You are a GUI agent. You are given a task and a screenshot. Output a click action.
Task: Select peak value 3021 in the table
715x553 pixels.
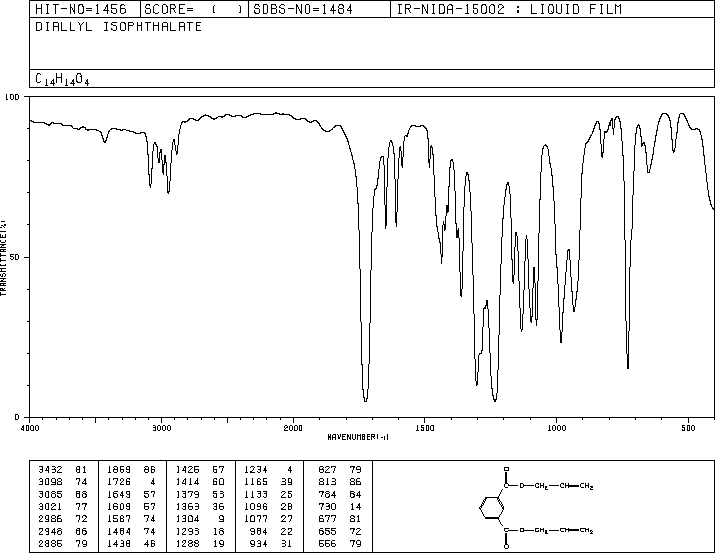pos(50,506)
